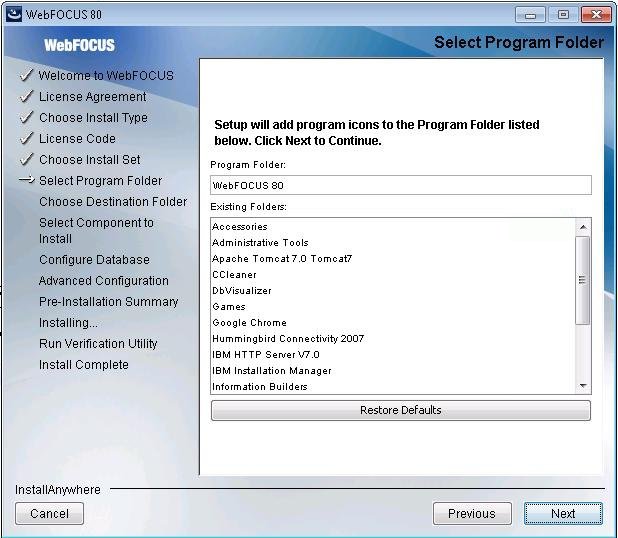The width and height of the screenshot is (618, 538).
Task: Click the WebFOCUS title bar icon
Action: (14, 14)
